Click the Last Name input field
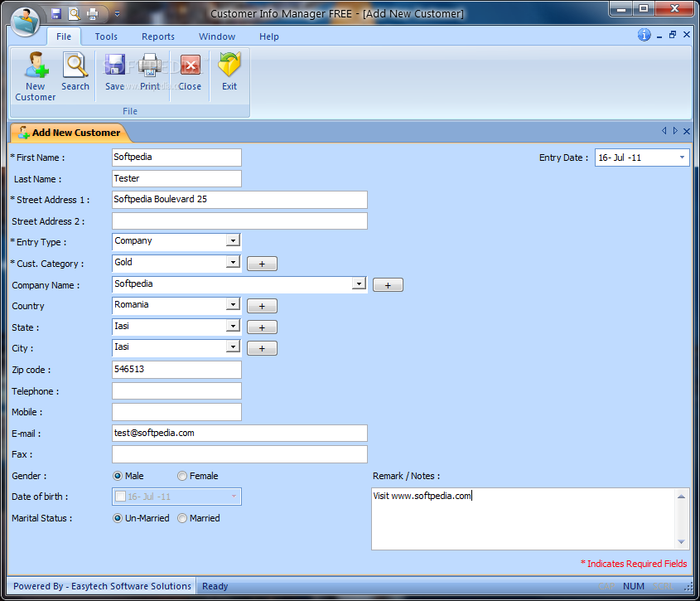Viewport: 700px width, 601px height. (176, 179)
